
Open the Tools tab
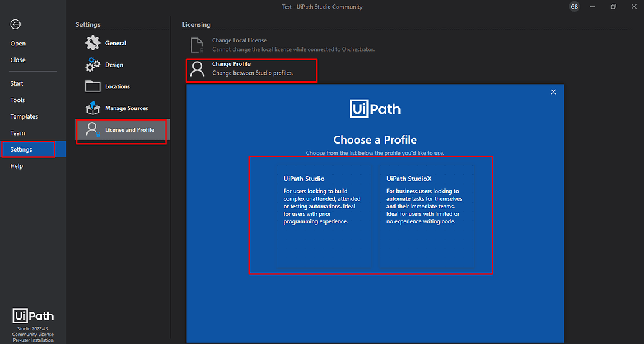tap(33, 100)
